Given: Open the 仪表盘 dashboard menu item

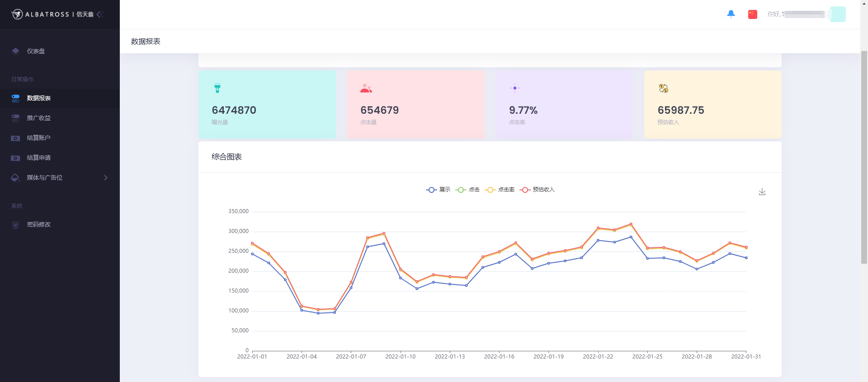Looking at the screenshot, I should (36, 51).
